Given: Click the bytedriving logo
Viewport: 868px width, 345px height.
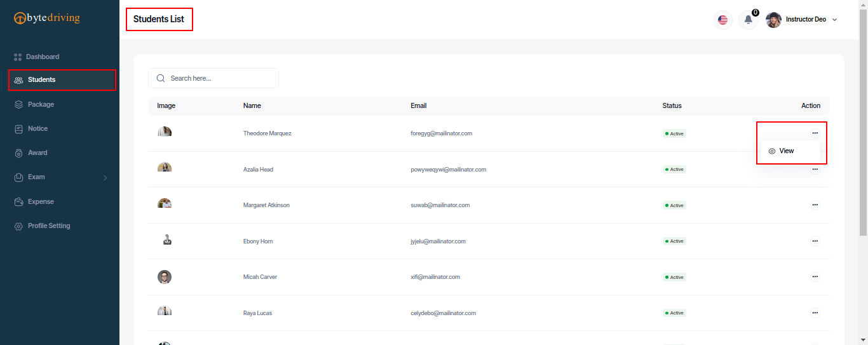Looking at the screenshot, I should coord(47,18).
